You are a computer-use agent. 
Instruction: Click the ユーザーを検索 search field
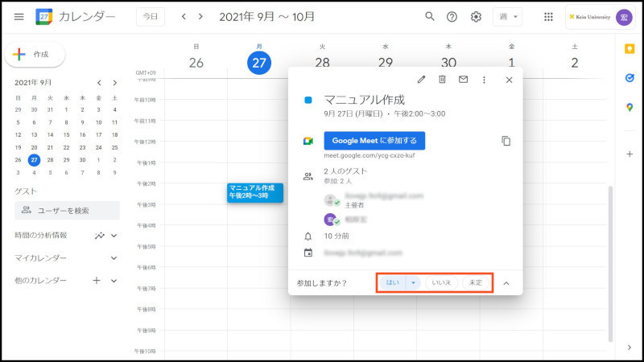tap(67, 210)
